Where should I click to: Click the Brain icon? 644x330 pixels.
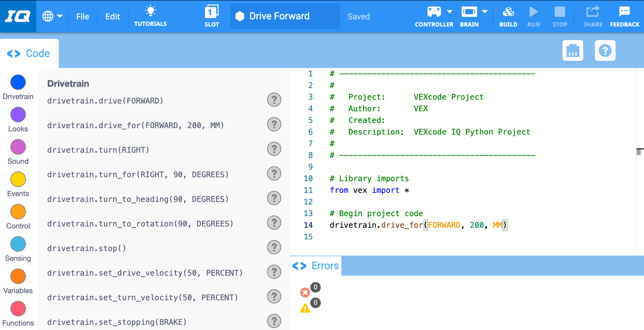click(469, 12)
